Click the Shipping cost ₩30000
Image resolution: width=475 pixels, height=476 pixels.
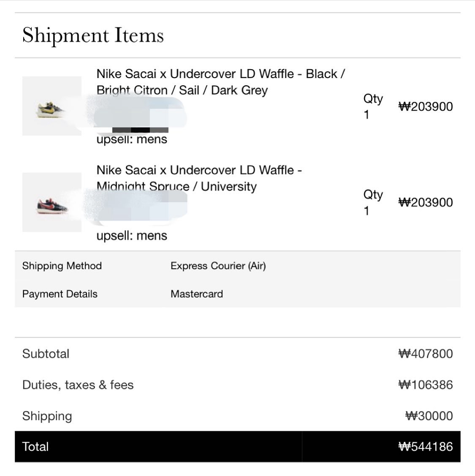(x=429, y=416)
